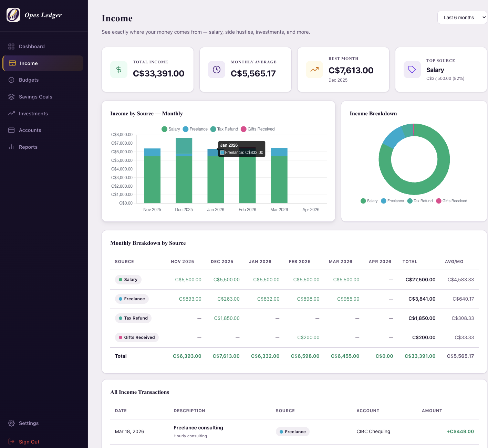Open the Dashboard section from sidebar
This screenshot has width=488, height=448.
point(11,46)
